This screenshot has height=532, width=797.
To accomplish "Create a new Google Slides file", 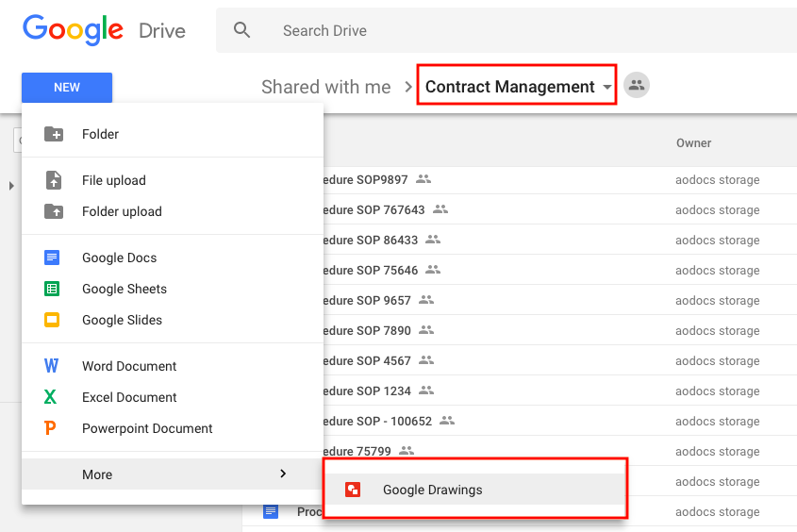I will click(x=173, y=320).
